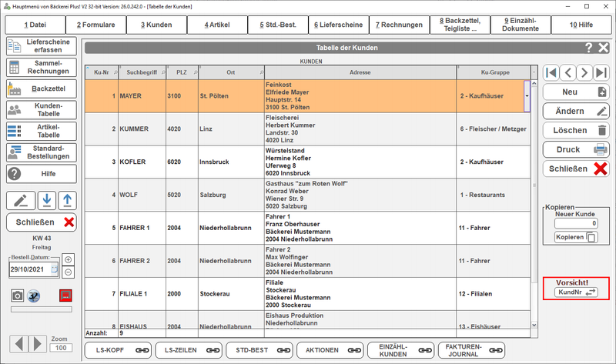
Task: Click the Zoom value field showing 100
Action: pyautogui.click(x=61, y=348)
